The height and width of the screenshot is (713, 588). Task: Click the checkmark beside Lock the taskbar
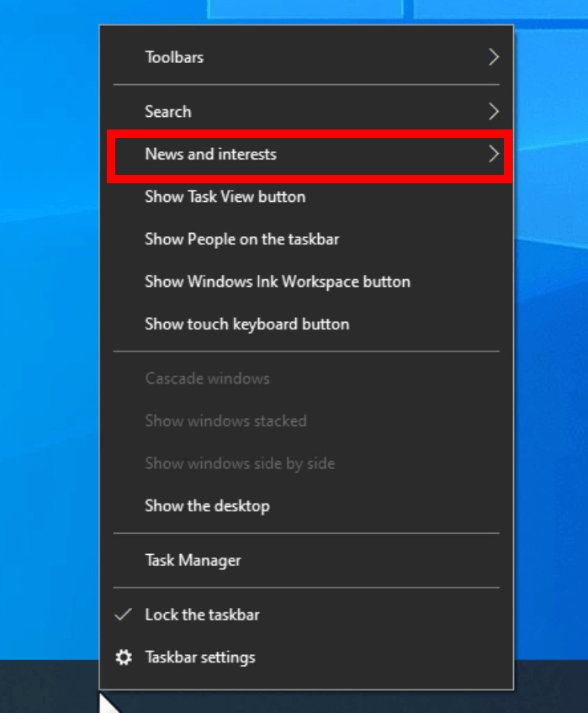coord(124,615)
